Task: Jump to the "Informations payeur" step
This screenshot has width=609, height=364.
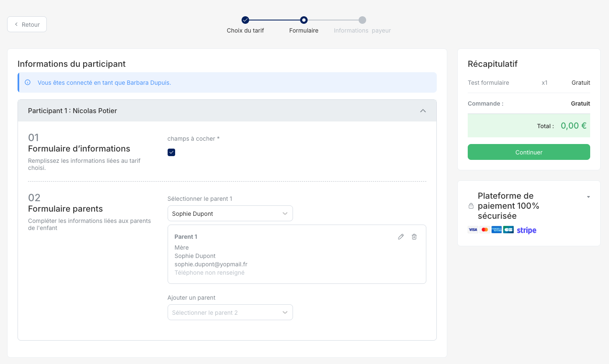Action: pyautogui.click(x=362, y=20)
